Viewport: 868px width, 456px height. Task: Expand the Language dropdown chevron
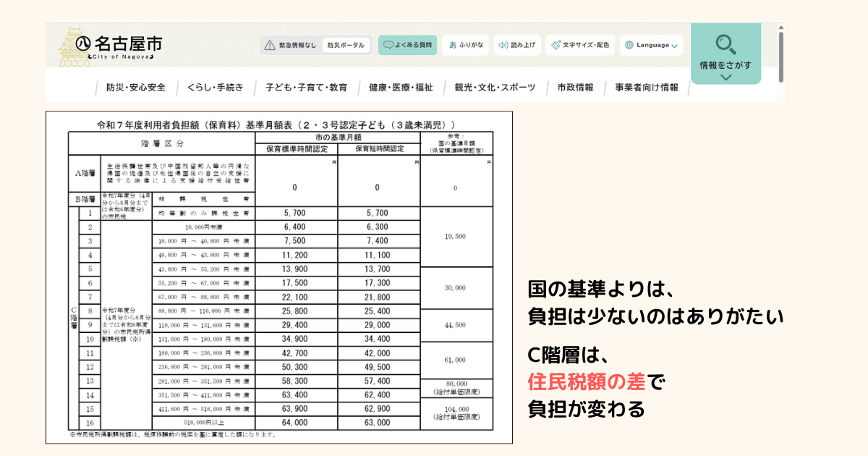tap(675, 46)
